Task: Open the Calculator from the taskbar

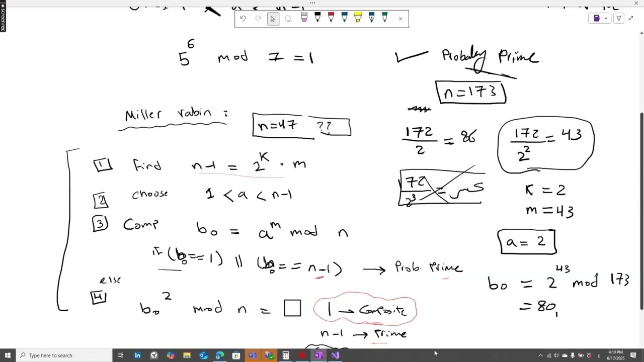Action: [285, 355]
